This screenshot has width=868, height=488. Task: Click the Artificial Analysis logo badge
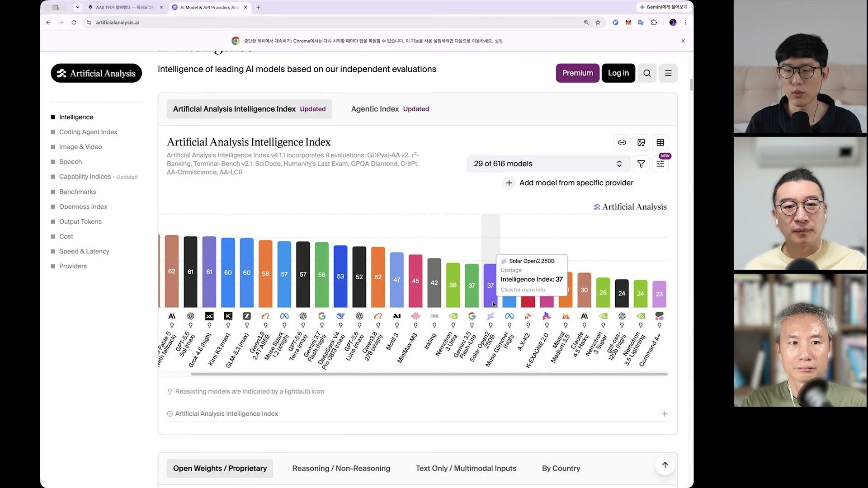pyautogui.click(x=96, y=73)
